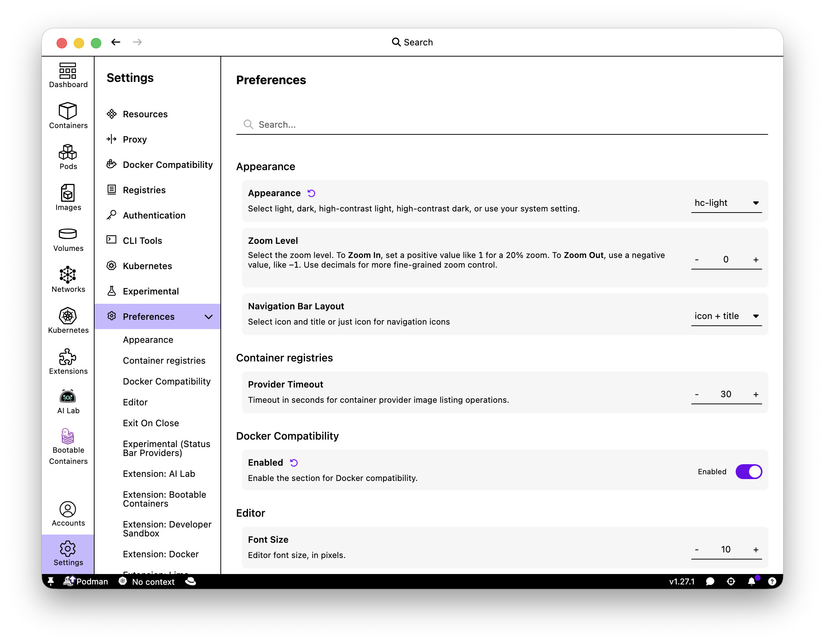
Task: Navigate to Images using the sidebar icon
Action: pyautogui.click(x=68, y=197)
